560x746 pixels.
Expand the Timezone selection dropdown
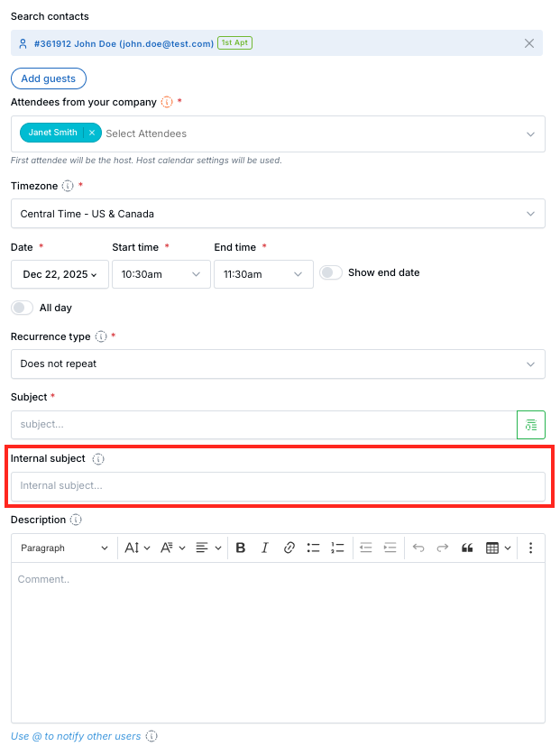277,214
